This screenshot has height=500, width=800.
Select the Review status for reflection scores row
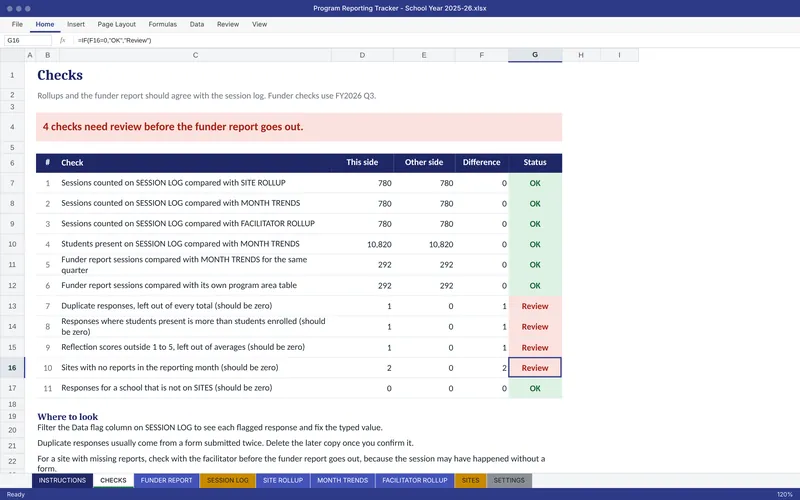pos(535,347)
